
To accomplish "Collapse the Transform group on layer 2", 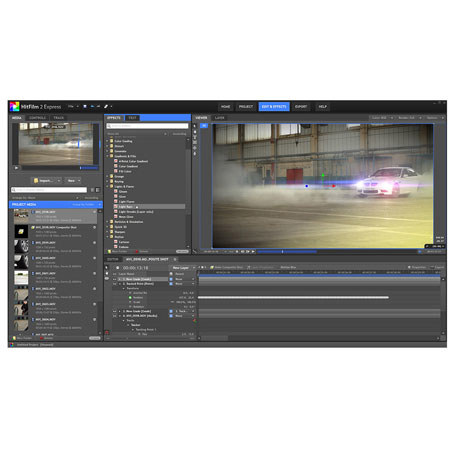I will tap(124, 288).
